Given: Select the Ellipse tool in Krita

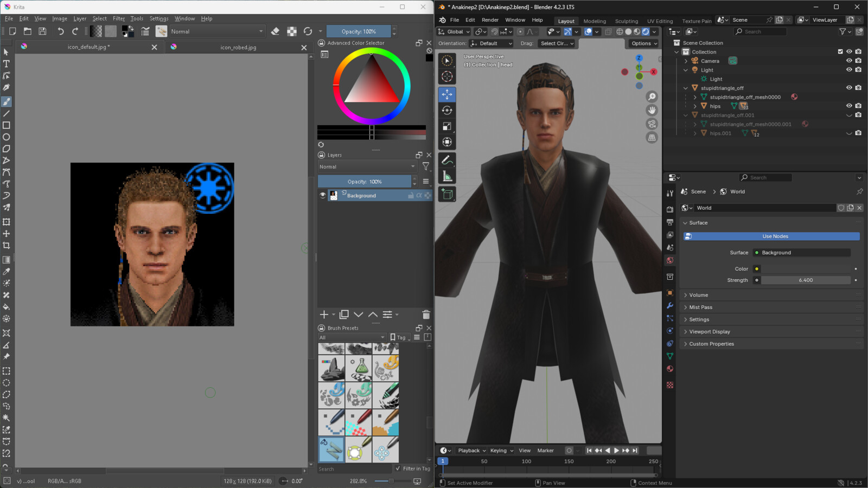Looking at the screenshot, I should [x=7, y=137].
